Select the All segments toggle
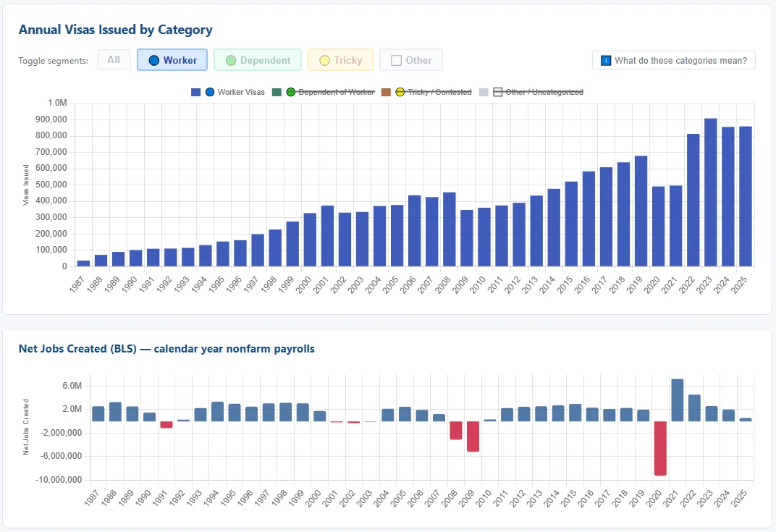 [114, 60]
